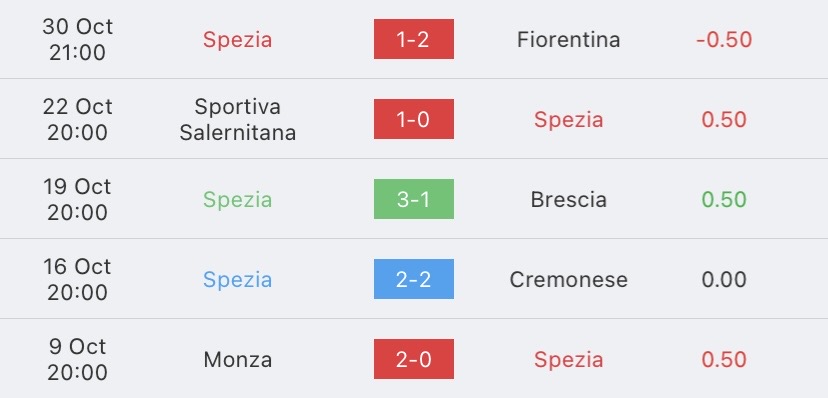828x398 pixels.
Task: Select the 9 Oct 20:00 match date
Action: [x=78, y=359]
